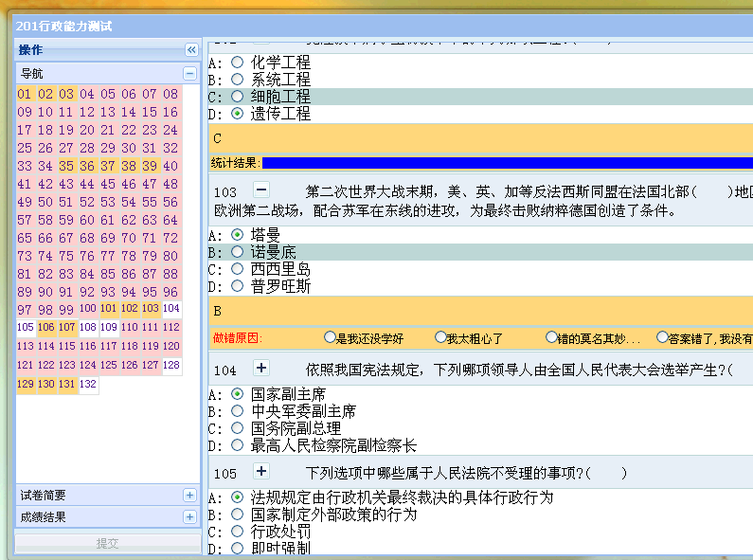Navigate to question 50

45,202
